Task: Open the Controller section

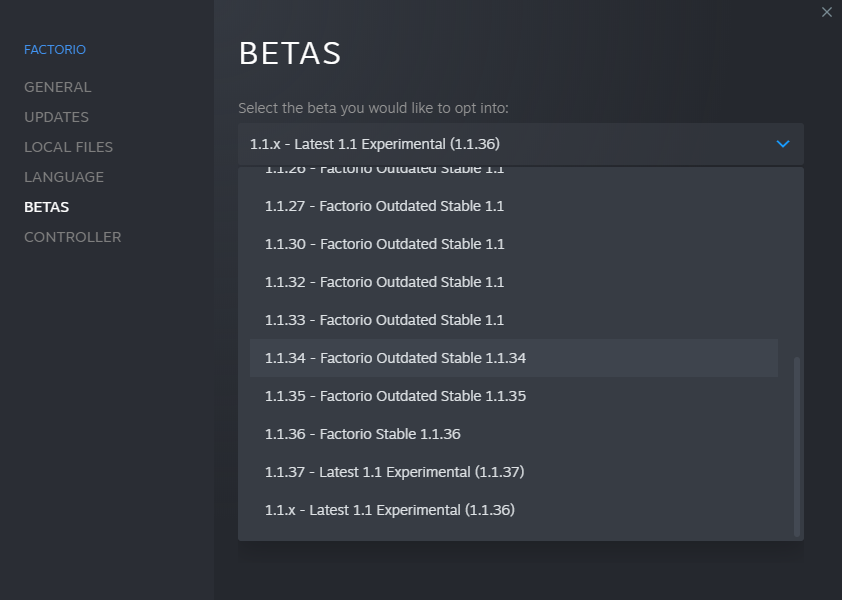Action: pyautogui.click(x=72, y=237)
